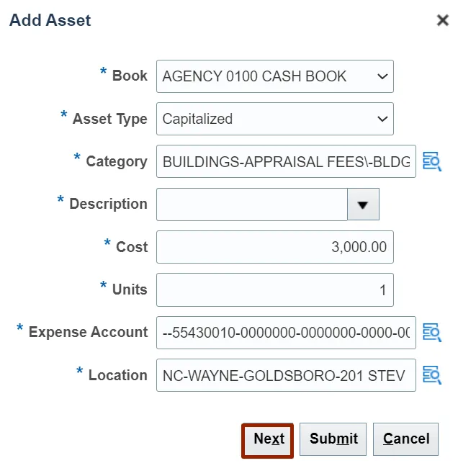Focus the Category text field

pos(286,161)
